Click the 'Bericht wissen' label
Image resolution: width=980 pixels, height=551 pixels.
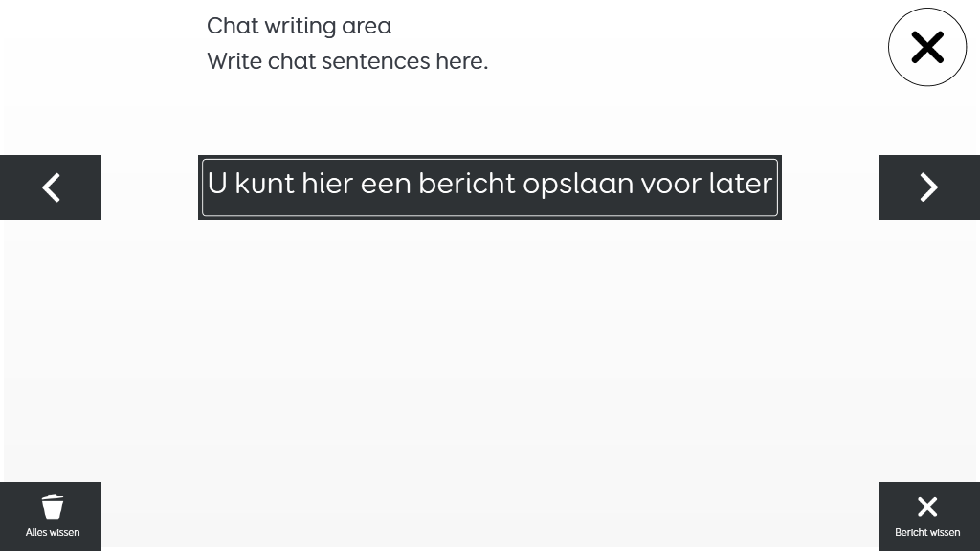click(x=927, y=532)
